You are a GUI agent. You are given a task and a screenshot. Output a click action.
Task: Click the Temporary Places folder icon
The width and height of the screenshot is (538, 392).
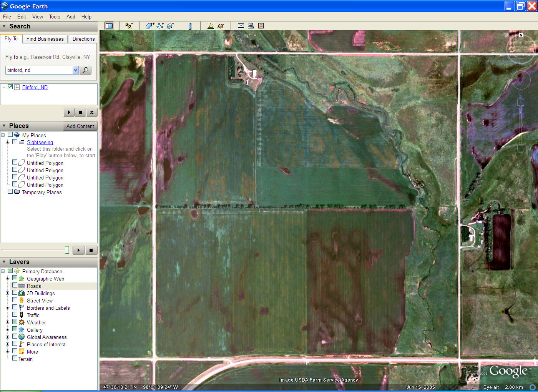point(17,192)
